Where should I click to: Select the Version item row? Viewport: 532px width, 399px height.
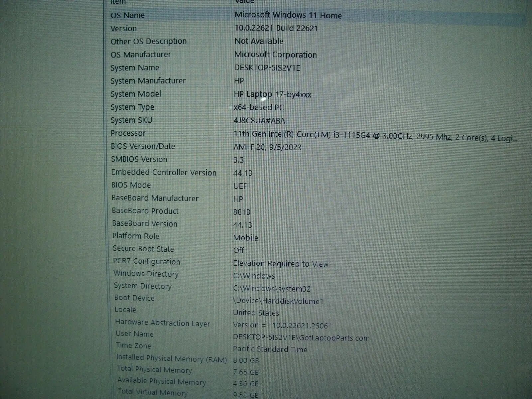(x=123, y=29)
